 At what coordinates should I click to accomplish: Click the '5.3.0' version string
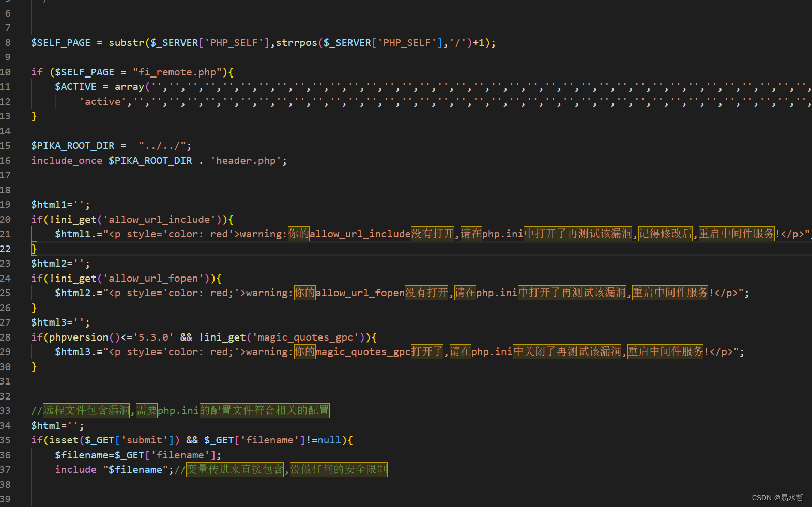click(x=154, y=337)
